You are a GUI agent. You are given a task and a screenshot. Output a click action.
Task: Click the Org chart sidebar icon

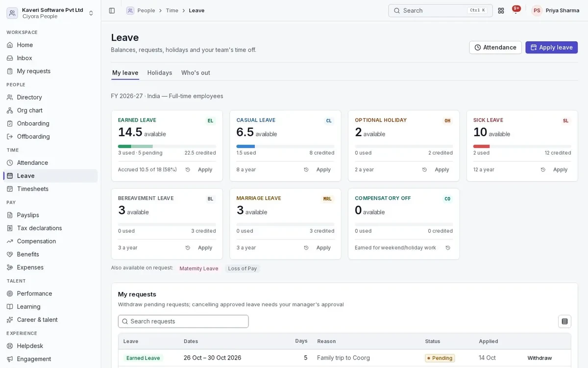[x=10, y=110]
